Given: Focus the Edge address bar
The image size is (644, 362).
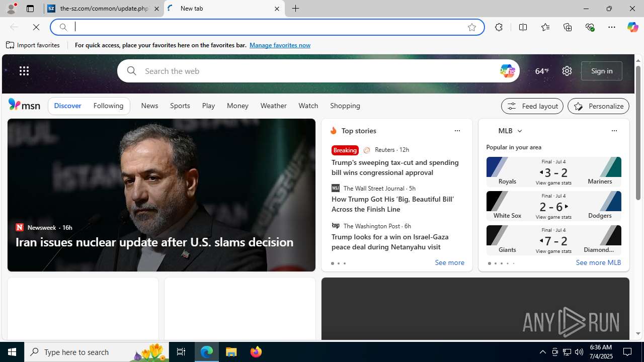Looking at the screenshot, I should [267, 27].
